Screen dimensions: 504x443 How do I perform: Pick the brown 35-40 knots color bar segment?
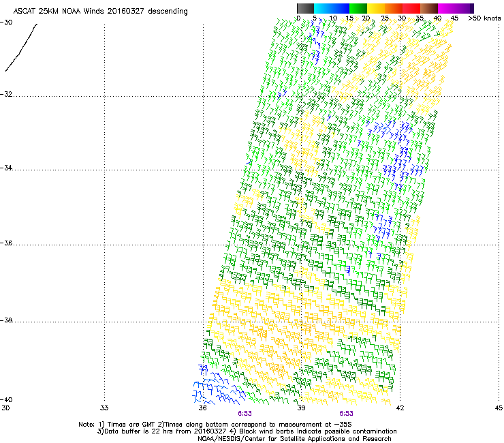(x=429, y=8)
